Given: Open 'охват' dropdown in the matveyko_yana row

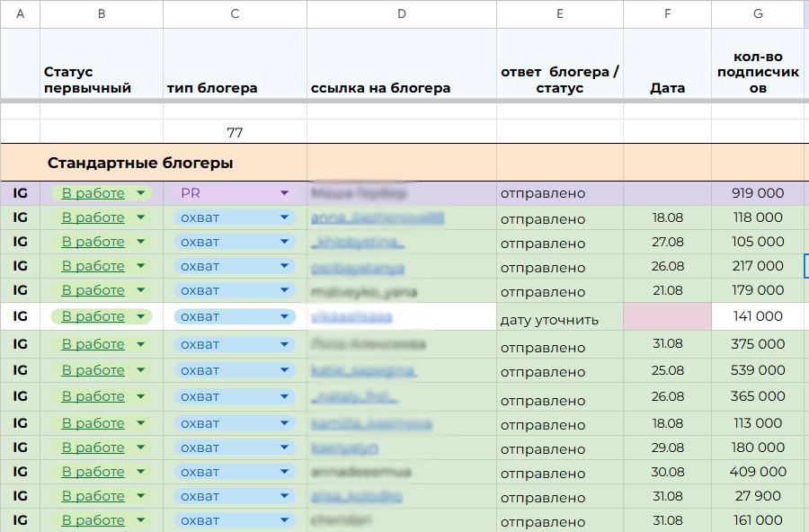Looking at the screenshot, I should click(x=285, y=291).
